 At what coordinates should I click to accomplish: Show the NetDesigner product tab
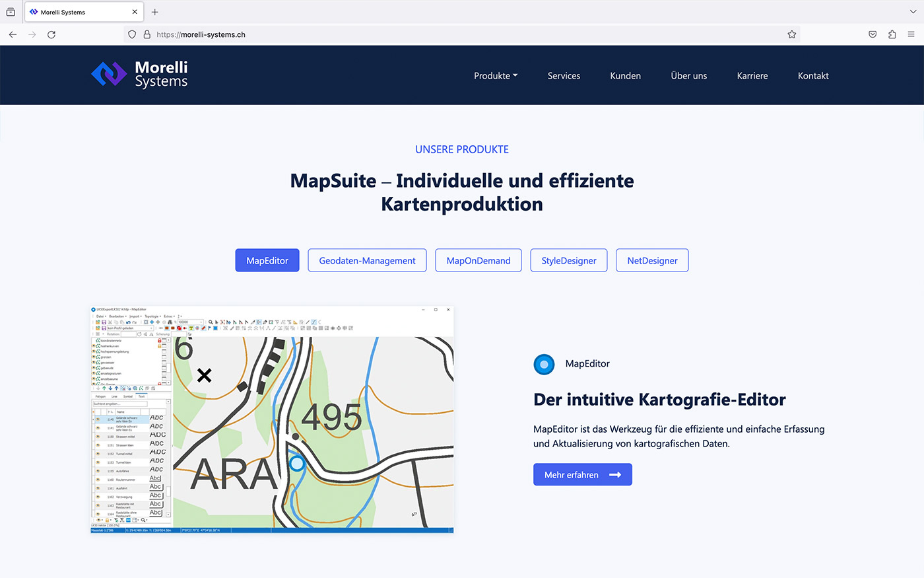click(x=651, y=260)
